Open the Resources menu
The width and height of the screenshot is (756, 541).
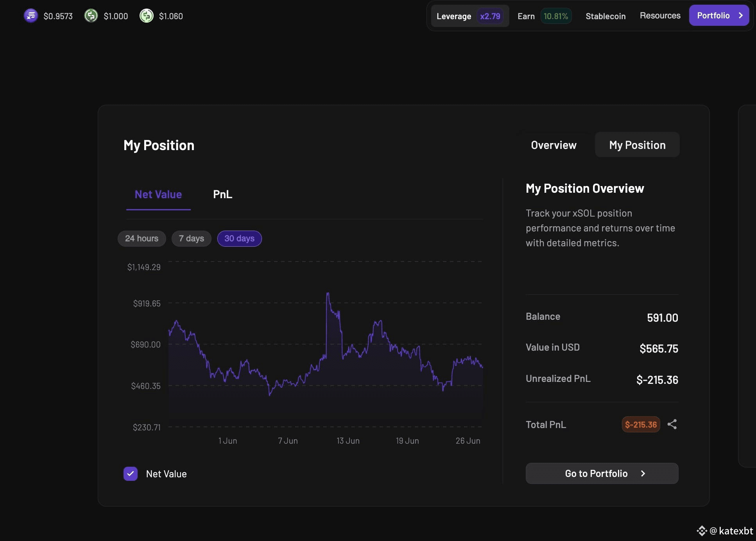[x=660, y=16]
